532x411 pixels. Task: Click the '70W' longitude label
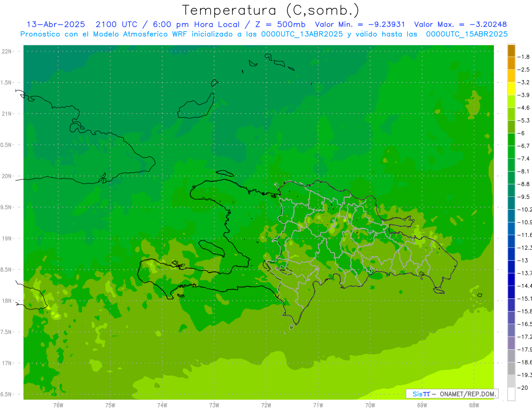(x=370, y=405)
